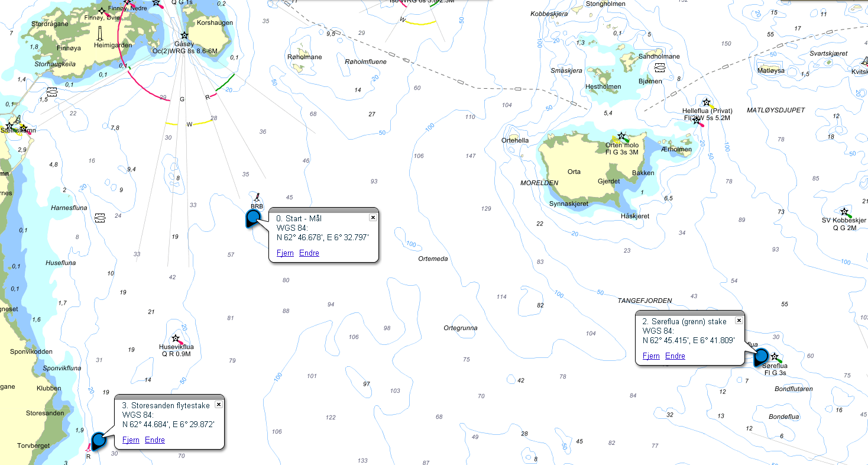Click the Sponvikflua label

[62, 368]
